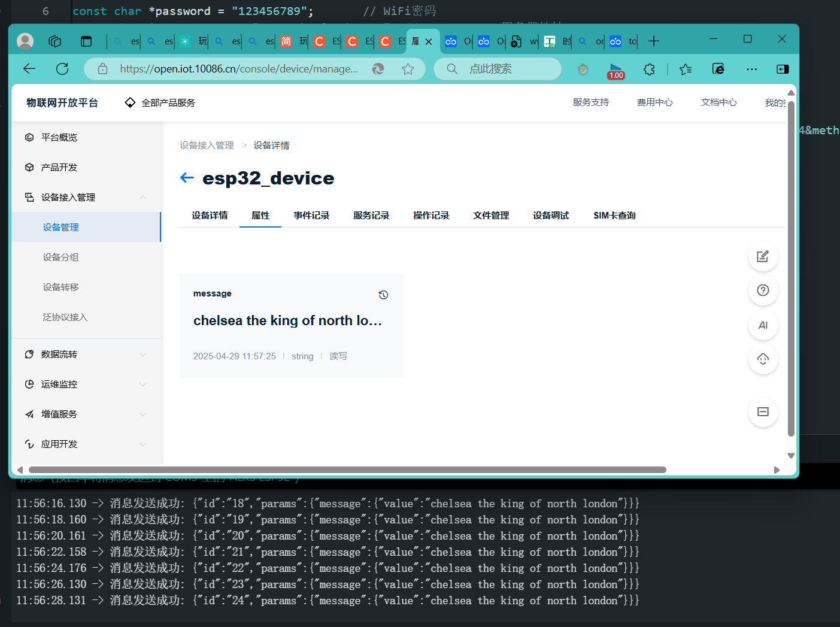Switch to the SIM卡查询 tab

tap(614, 215)
